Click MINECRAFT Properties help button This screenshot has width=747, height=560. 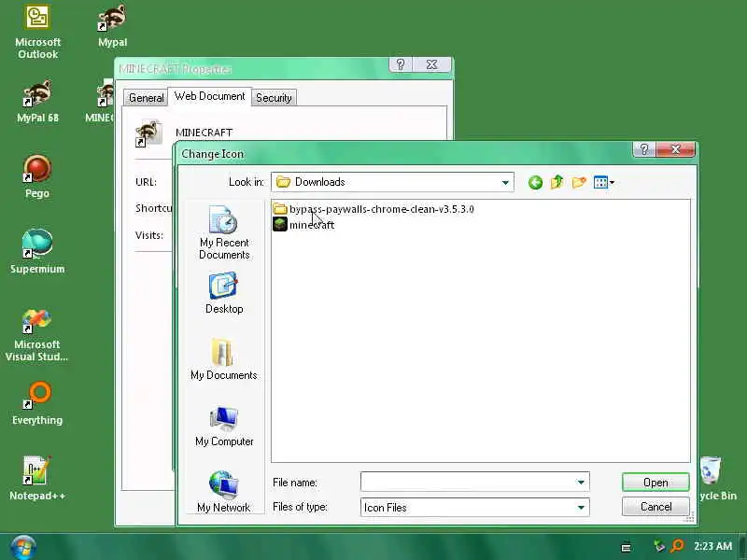pos(401,64)
